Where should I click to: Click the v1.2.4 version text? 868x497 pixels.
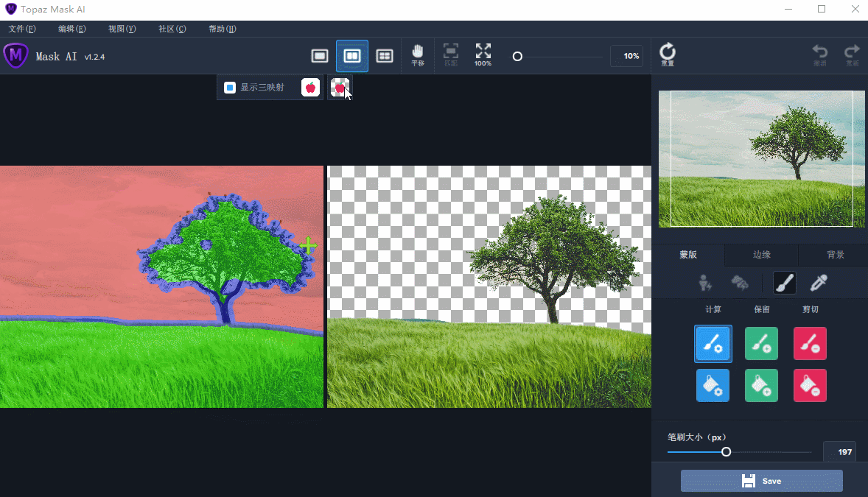coord(94,57)
